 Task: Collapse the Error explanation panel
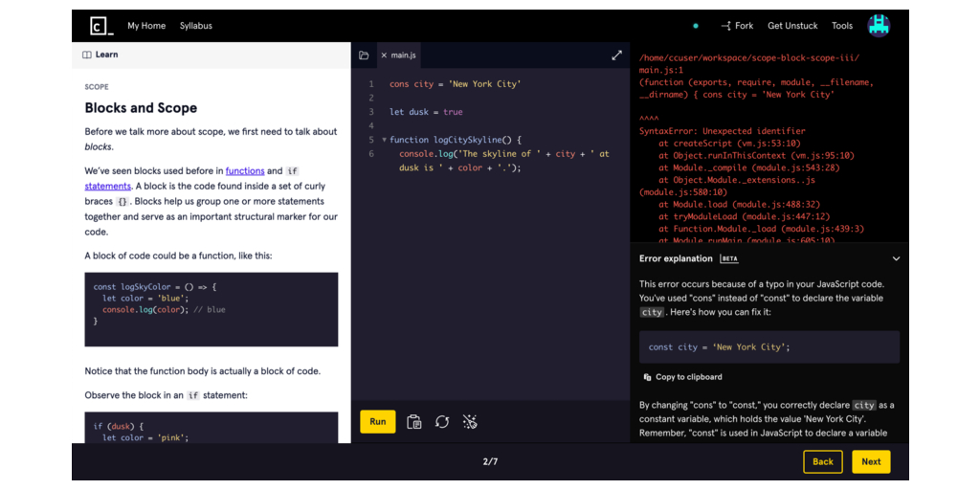point(896,258)
